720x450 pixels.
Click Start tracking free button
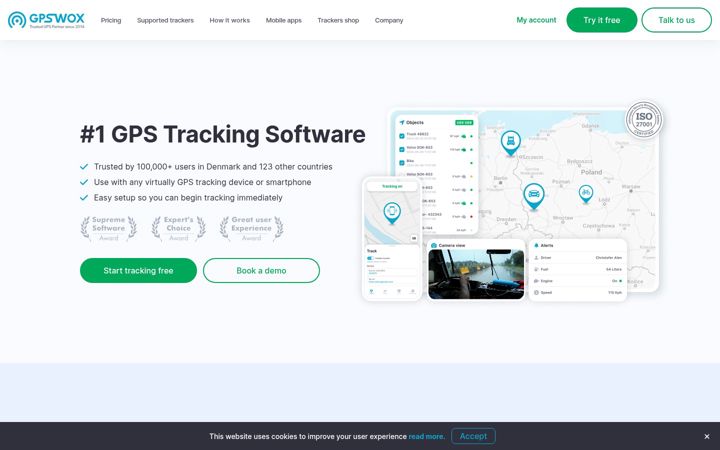(138, 270)
